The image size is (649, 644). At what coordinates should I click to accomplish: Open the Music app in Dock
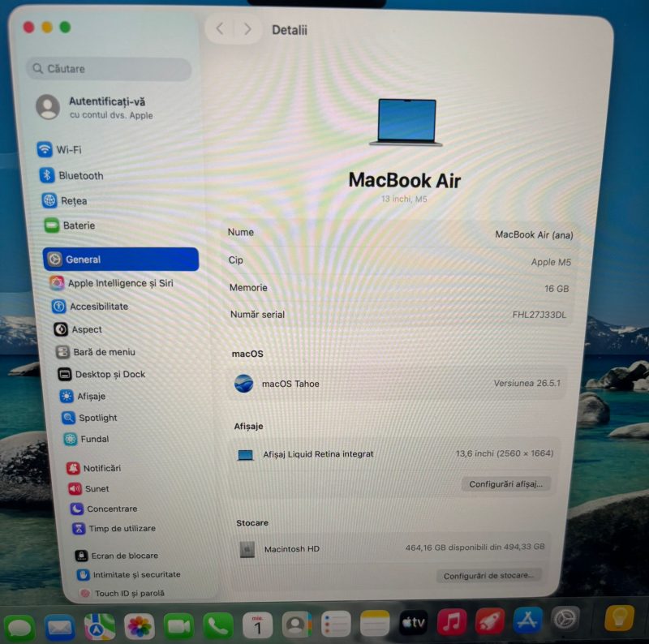click(451, 622)
